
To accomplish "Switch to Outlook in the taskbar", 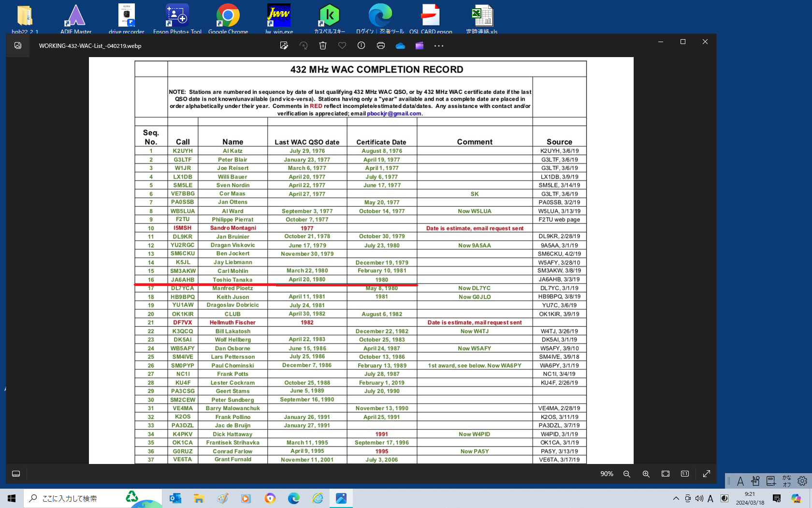I will pos(175,498).
